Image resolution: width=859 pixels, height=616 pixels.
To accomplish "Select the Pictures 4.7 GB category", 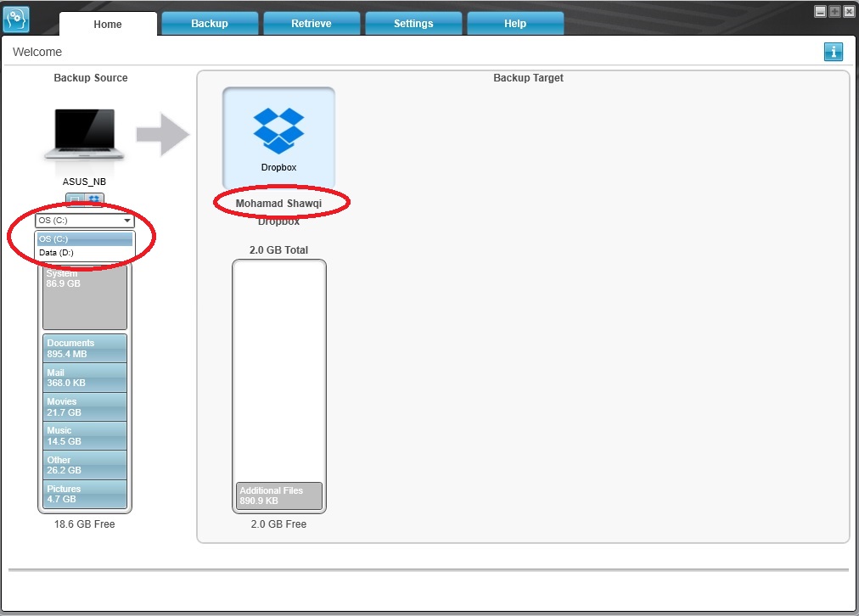I will [85, 494].
